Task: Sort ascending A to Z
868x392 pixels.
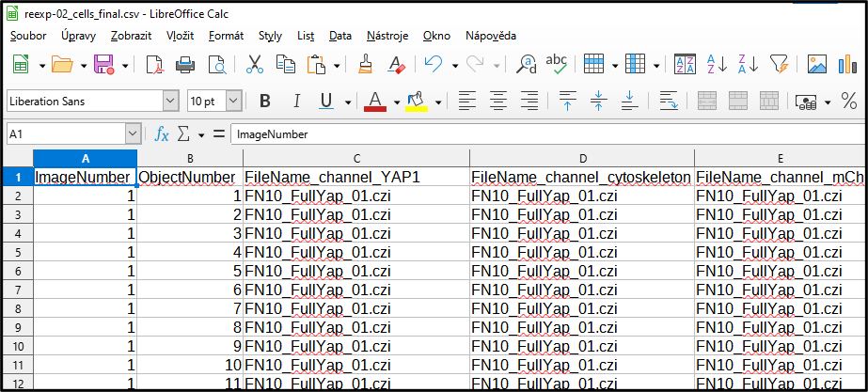Action: [x=717, y=65]
